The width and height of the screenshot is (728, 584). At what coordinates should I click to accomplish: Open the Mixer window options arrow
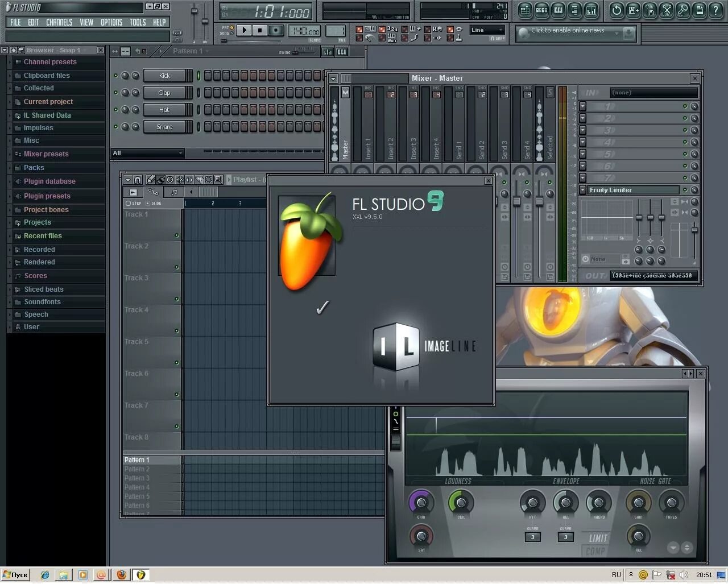click(x=333, y=78)
